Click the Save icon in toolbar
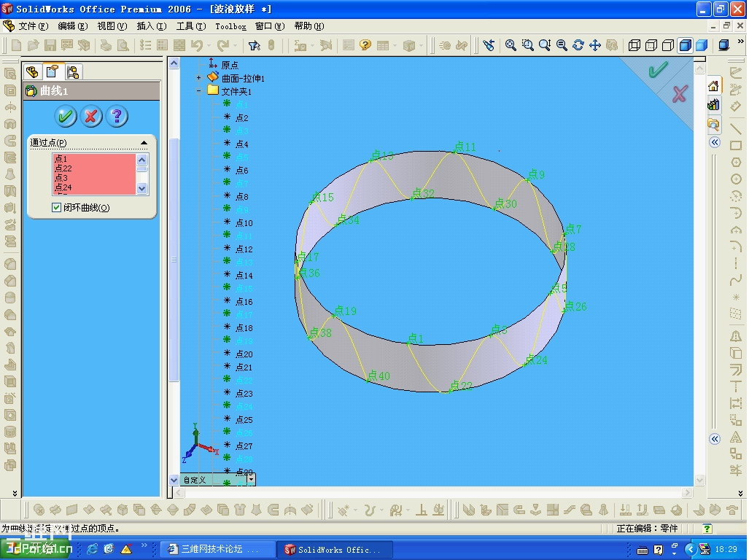Viewport: 749px width, 560px height. (50, 45)
